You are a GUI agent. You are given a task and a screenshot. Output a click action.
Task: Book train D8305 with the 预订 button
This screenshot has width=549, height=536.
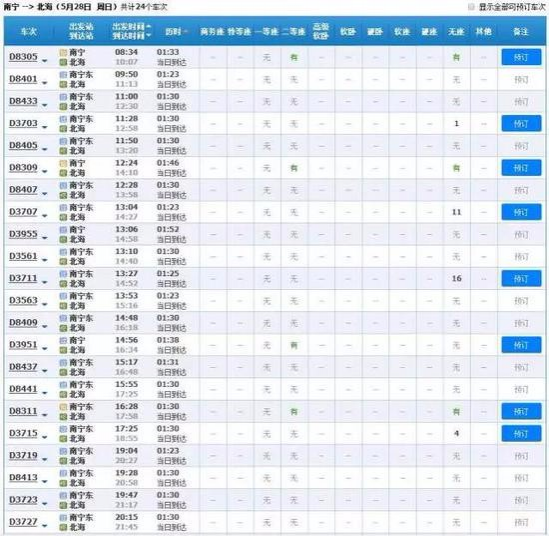click(521, 57)
